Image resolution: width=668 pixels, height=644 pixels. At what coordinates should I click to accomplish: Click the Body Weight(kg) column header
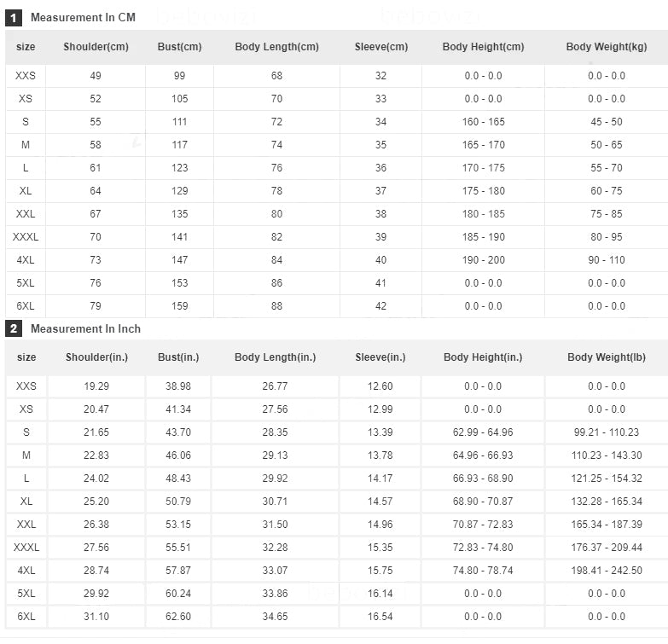point(606,47)
